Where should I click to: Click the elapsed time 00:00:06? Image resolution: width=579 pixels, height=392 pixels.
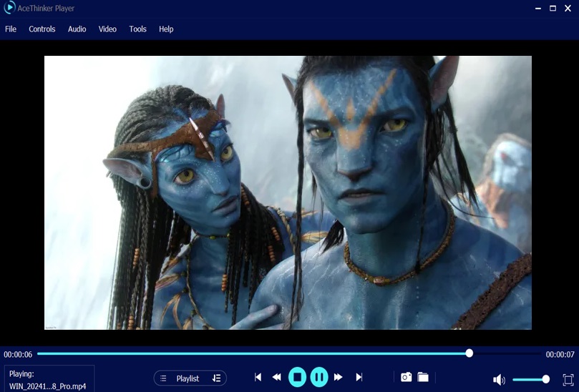(18, 355)
